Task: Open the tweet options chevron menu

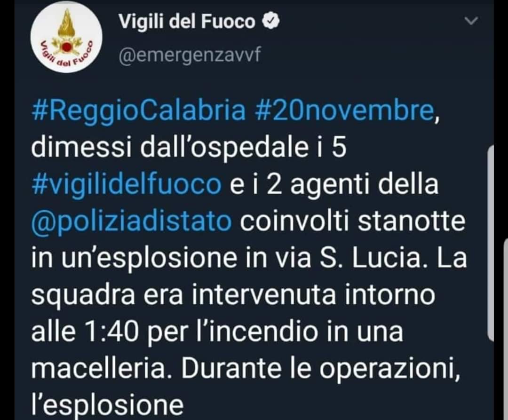Action: pyautogui.click(x=471, y=21)
